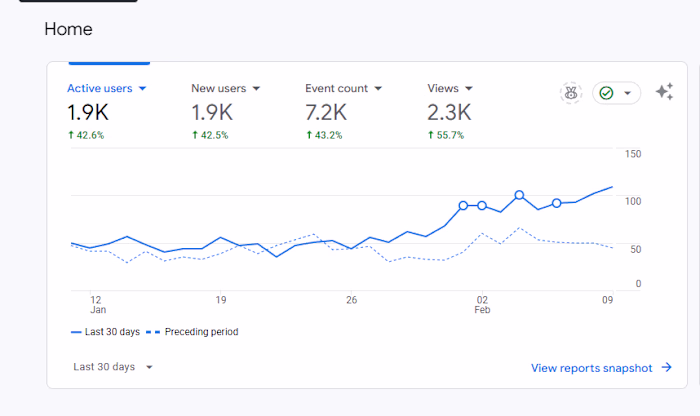Click the arrow next to View reports snapshot

click(x=667, y=367)
